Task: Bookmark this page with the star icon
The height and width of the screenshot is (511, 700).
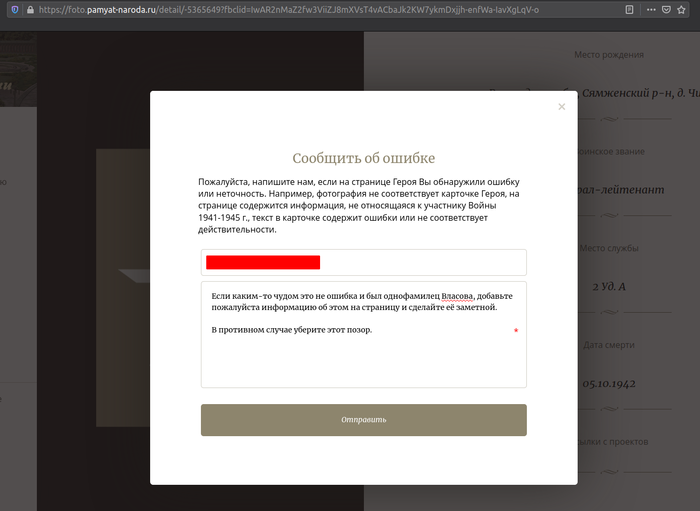Action: [x=682, y=9]
